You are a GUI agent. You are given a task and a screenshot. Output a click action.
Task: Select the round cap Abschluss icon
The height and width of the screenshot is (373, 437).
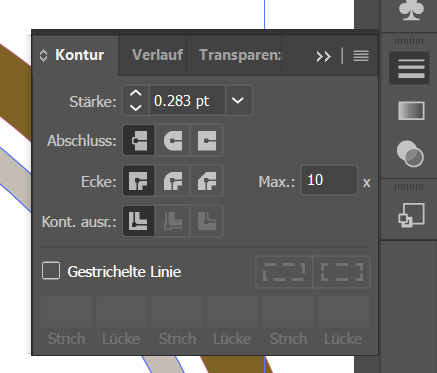coord(173,140)
